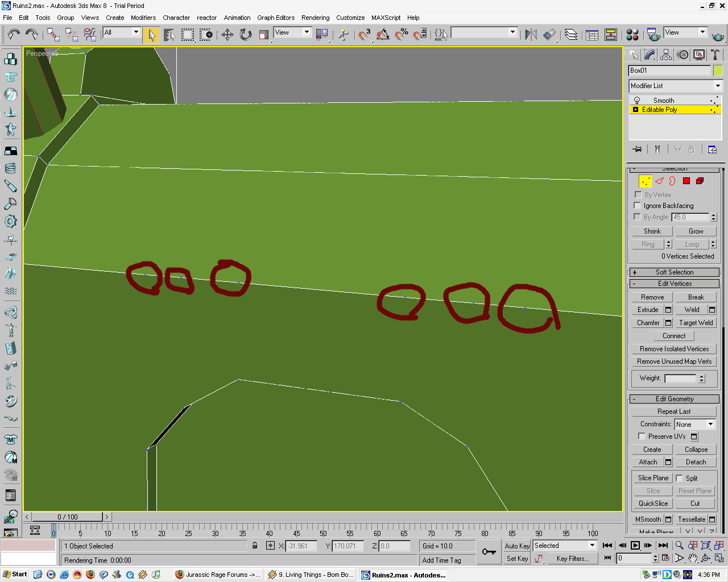
Task: Open the Customize menu
Action: tap(350, 18)
